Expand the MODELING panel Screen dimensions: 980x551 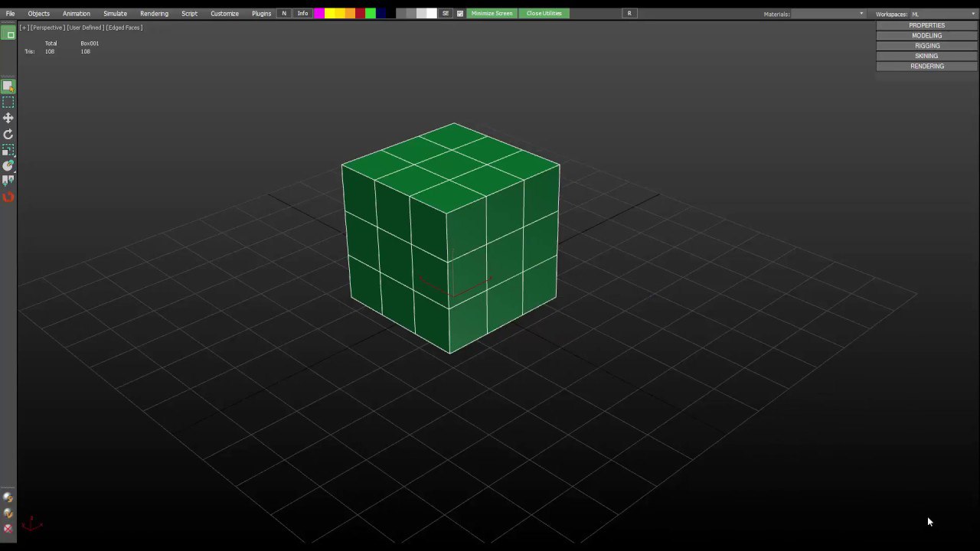926,35
